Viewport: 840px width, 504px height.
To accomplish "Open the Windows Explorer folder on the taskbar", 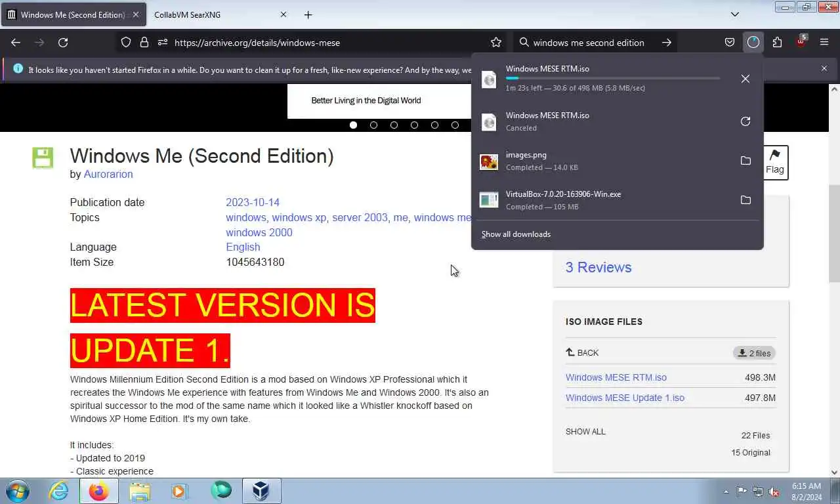I will [140, 491].
